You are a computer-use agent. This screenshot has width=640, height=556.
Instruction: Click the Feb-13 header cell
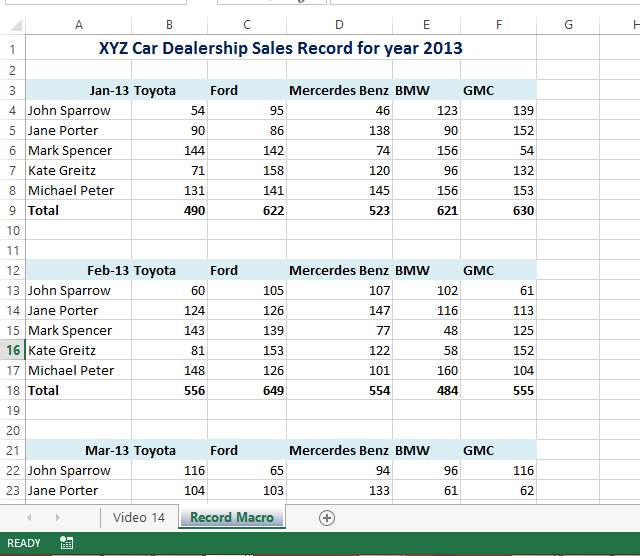pos(79,270)
